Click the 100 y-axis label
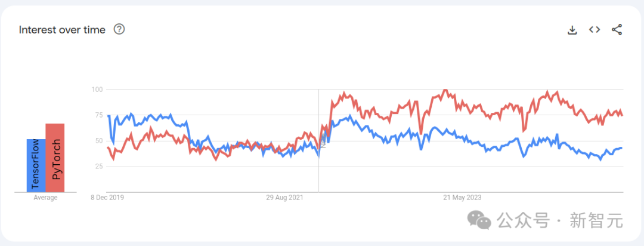644x246 pixels. (x=97, y=90)
